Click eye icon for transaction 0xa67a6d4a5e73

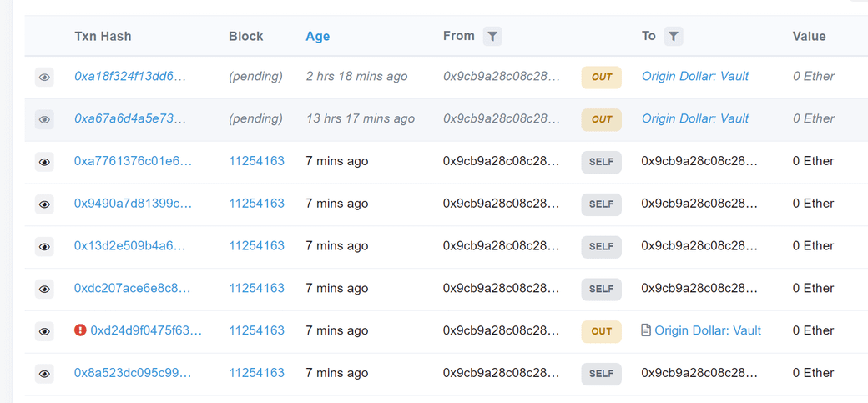point(44,119)
